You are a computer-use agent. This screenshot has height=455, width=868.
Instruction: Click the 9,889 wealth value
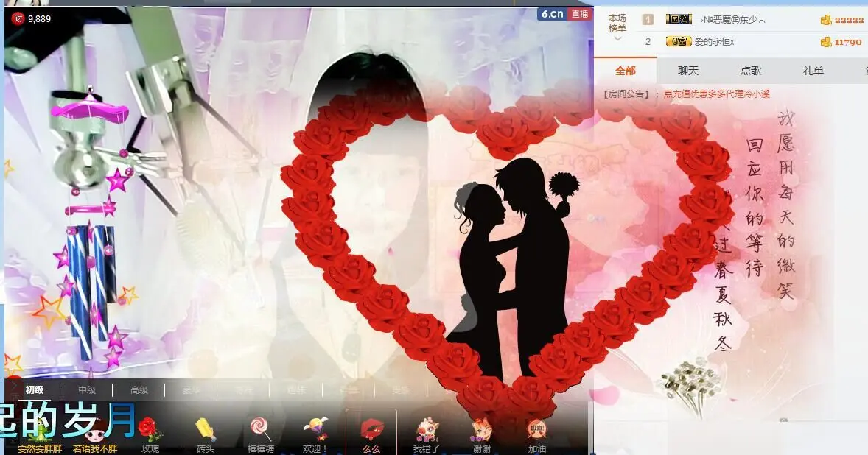click(x=39, y=19)
